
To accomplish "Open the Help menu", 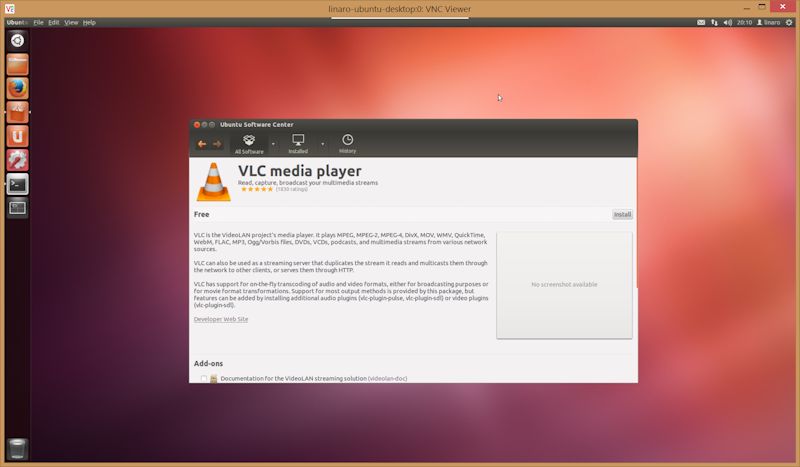I will (x=89, y=22).
